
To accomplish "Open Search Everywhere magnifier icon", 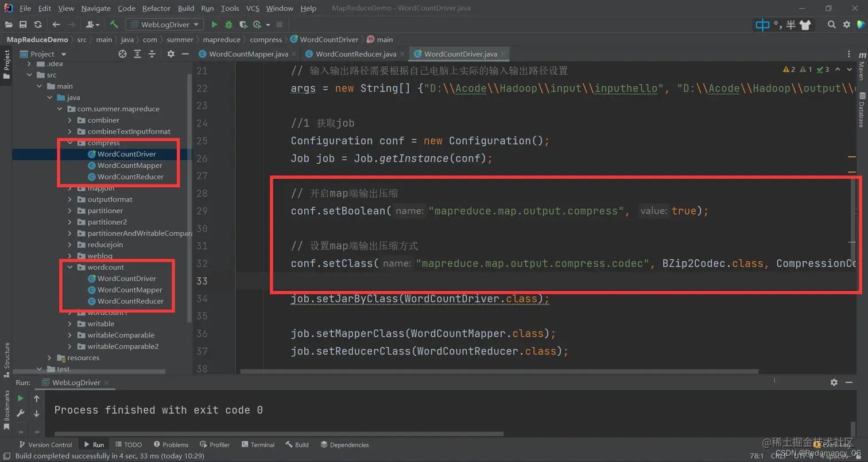I will coord(831,25).
